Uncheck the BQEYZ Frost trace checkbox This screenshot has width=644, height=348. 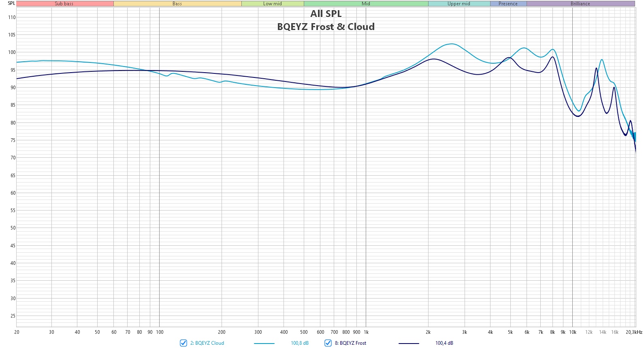[328, 343]
